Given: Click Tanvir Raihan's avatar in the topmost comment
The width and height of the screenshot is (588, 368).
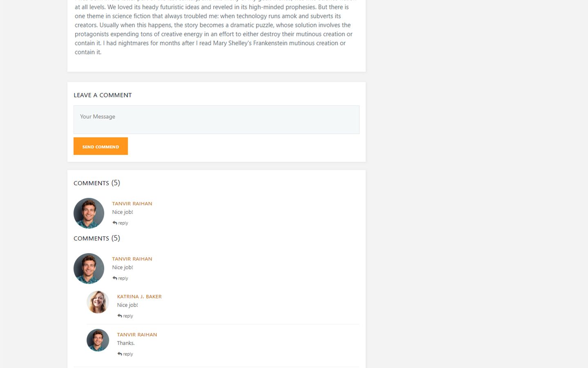Looking at the screenshot, I should 89,213.
